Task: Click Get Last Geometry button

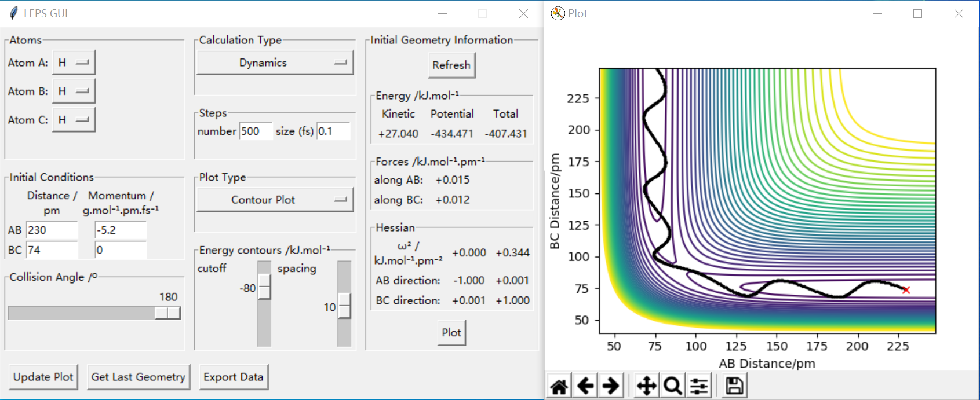Action: coord(139,377)
